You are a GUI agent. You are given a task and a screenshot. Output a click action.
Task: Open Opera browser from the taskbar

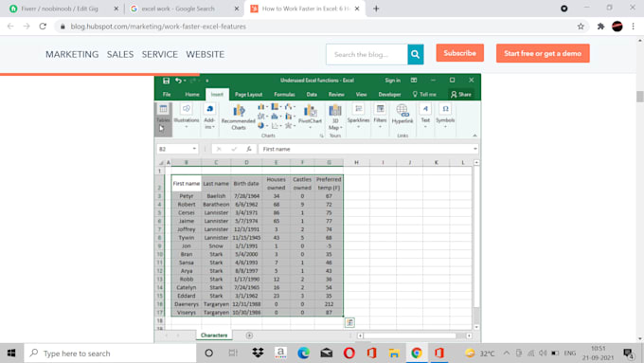[x=349, y=353]
